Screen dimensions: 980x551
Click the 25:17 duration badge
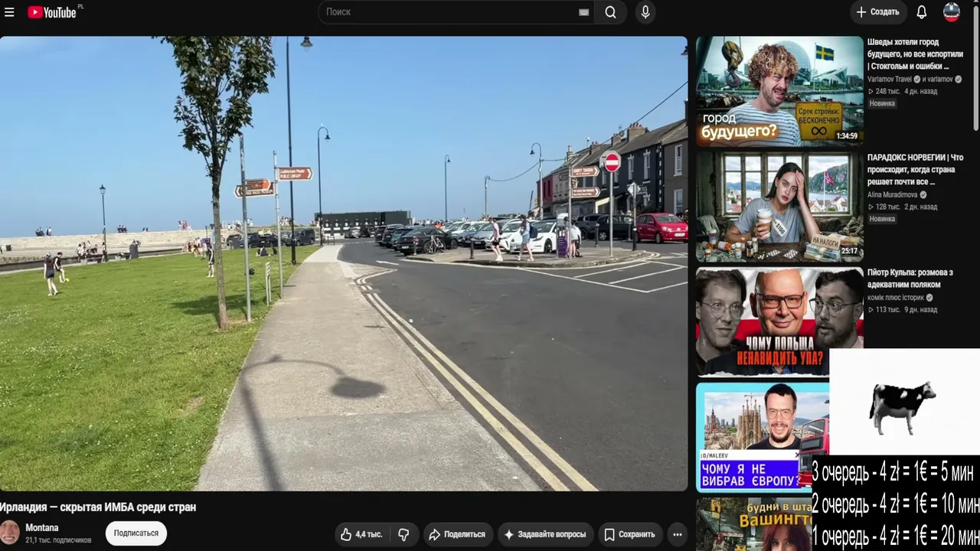[849, 251]
